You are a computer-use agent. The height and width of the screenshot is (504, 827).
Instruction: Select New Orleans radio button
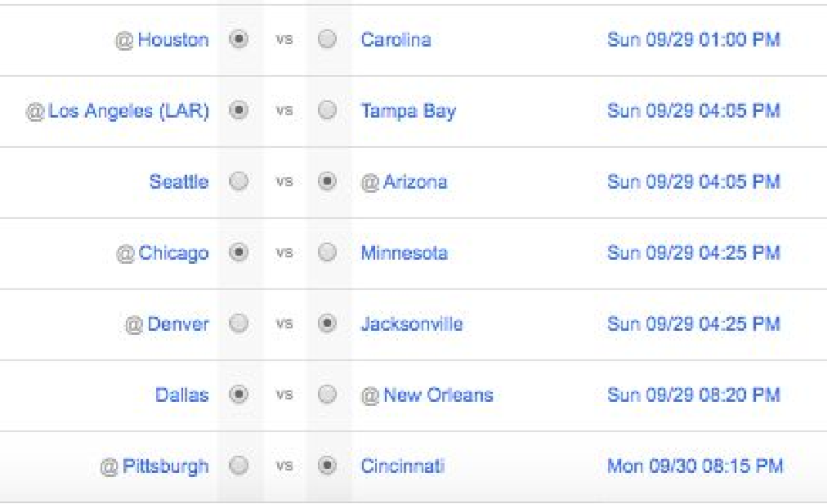[327, 395]
